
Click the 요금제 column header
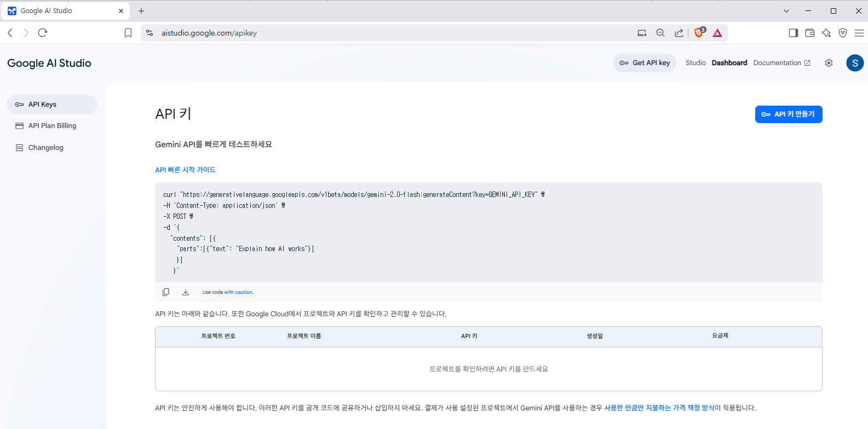[720, 335]
